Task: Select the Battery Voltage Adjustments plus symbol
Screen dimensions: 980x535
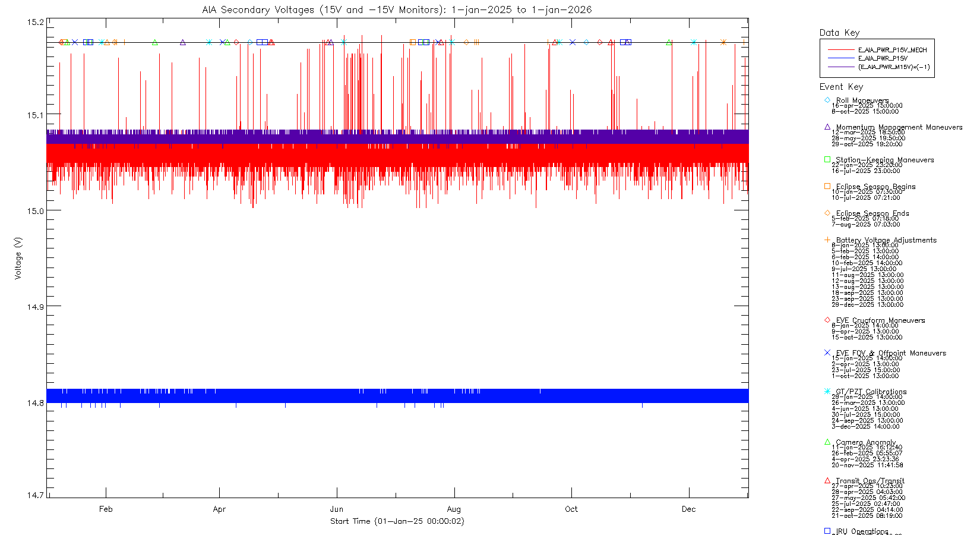Action: click(x=827, y=240)
